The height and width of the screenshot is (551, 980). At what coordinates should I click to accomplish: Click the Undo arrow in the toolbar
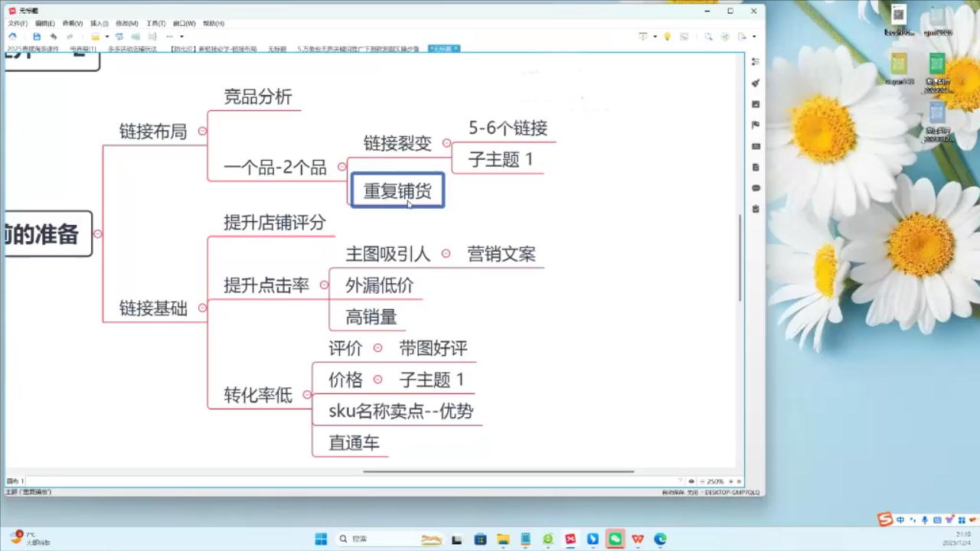[x=53, y=36]
